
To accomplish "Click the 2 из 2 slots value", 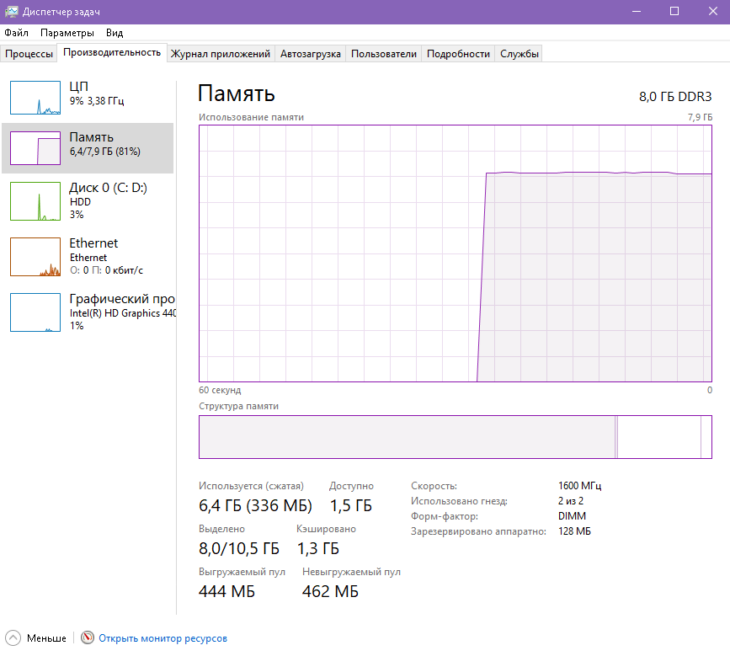I will [x=571, y=501].
